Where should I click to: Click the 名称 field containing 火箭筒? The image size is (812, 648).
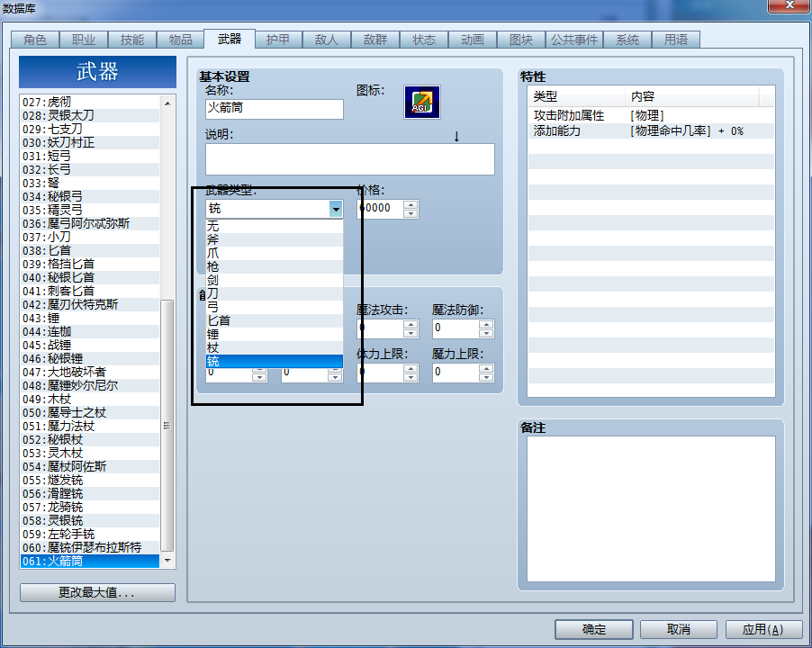coord(275,109)
